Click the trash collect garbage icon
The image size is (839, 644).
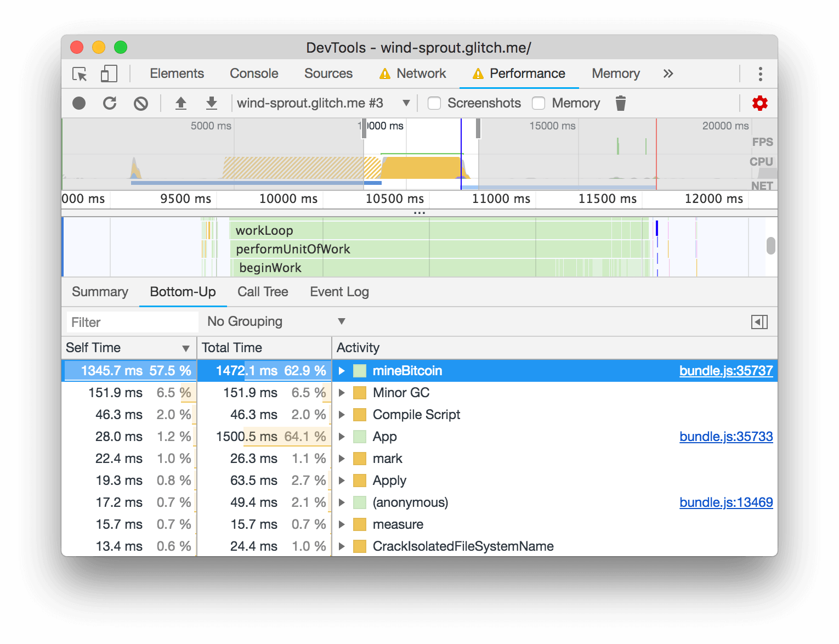620,103
